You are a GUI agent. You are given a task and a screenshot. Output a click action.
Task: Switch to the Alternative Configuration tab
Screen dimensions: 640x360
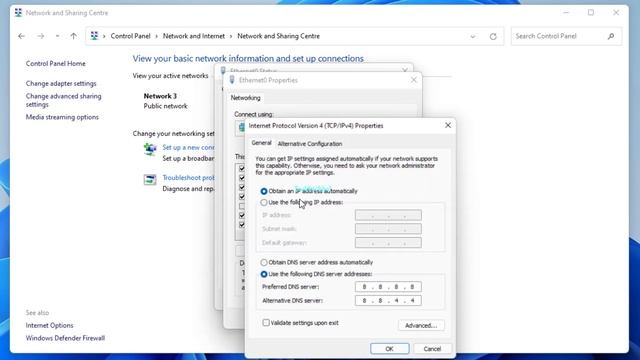(x=310, y=144)
